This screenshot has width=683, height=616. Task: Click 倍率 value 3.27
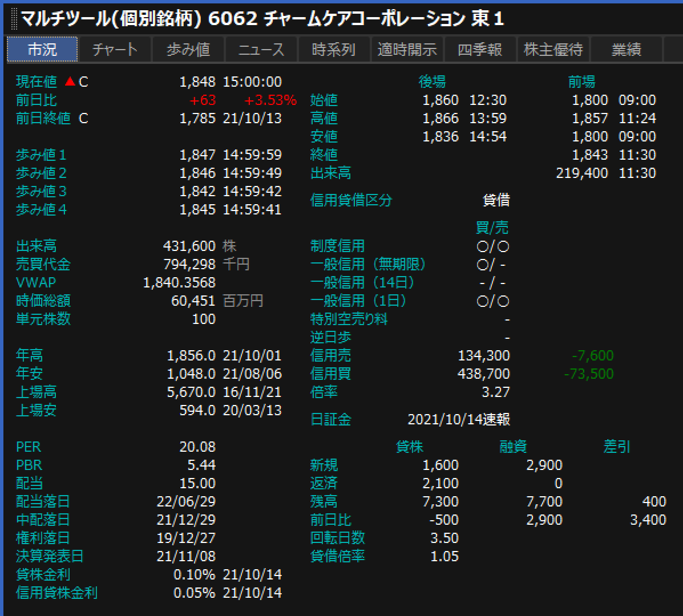click(x=496, y=392)
